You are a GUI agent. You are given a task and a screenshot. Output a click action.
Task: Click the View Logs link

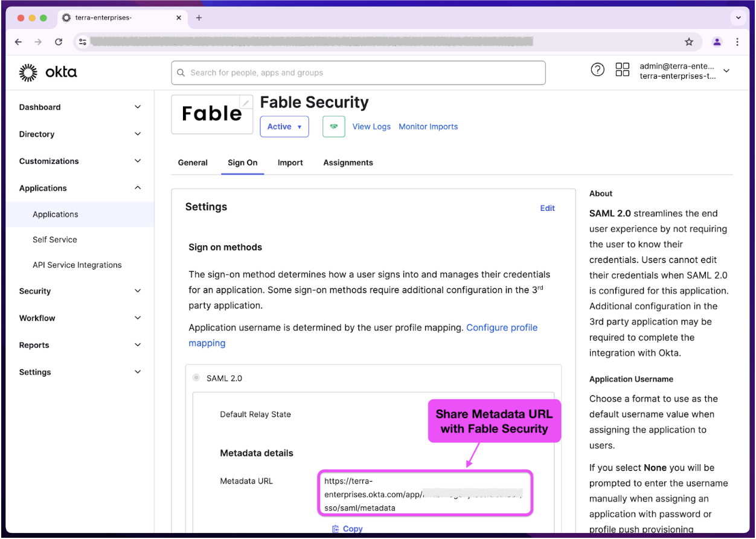coord(371,127)
